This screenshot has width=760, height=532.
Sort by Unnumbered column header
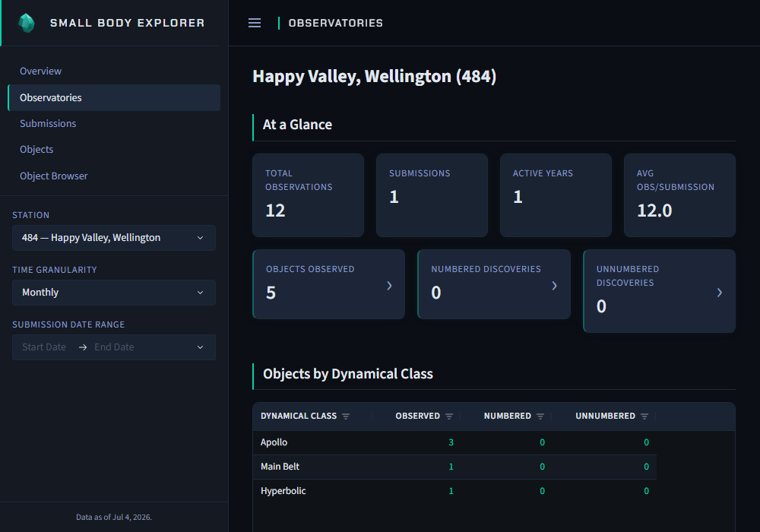pyautogui.click(x=606, y=416)
